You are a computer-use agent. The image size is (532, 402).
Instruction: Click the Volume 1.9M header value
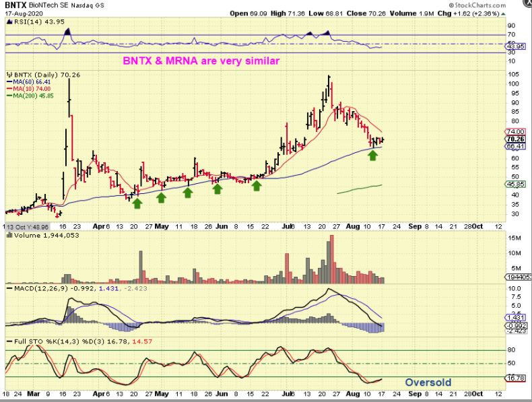pyautogui.click(x=412, y=13)
